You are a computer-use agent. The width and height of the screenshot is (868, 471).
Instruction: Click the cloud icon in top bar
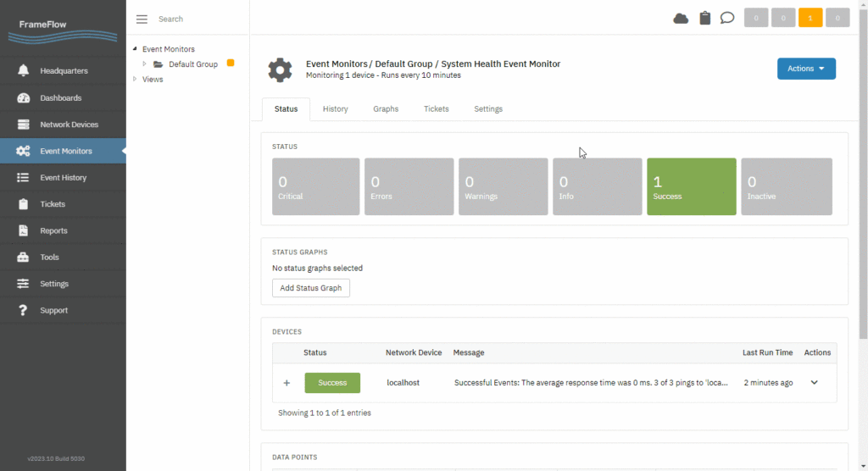[x=681, y=19]
